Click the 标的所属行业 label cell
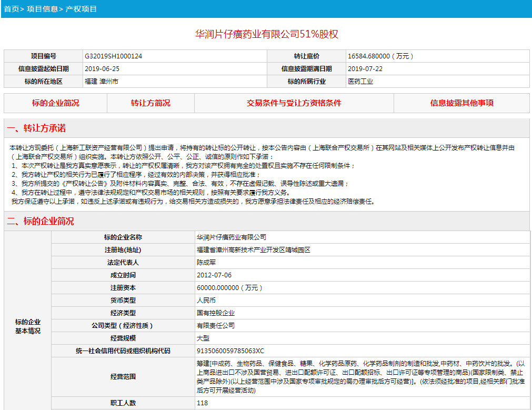This screenshot has width=532, height=410. pyautogui.click(x=306, y=82)
